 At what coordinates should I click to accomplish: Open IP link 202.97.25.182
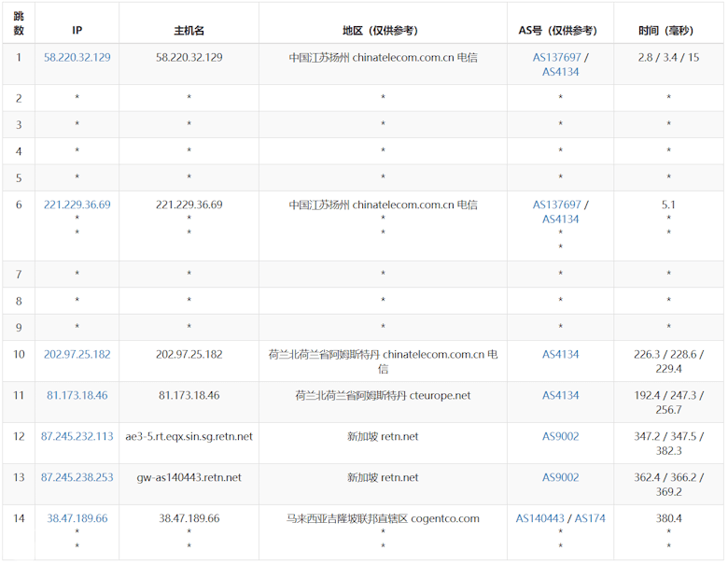point(77,354)
